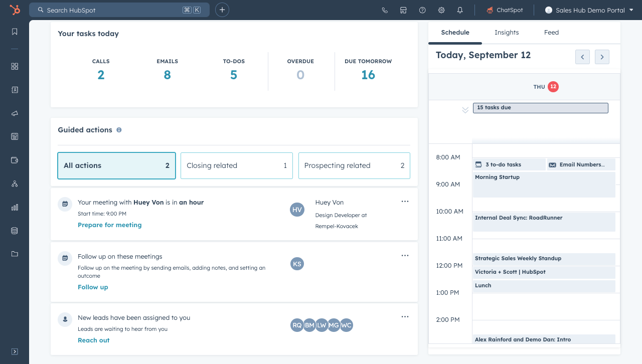Image resolution: width=642 pixels, height=364 pixels.
Task: Switch to the Insights tab
Action: click(506, 32)
